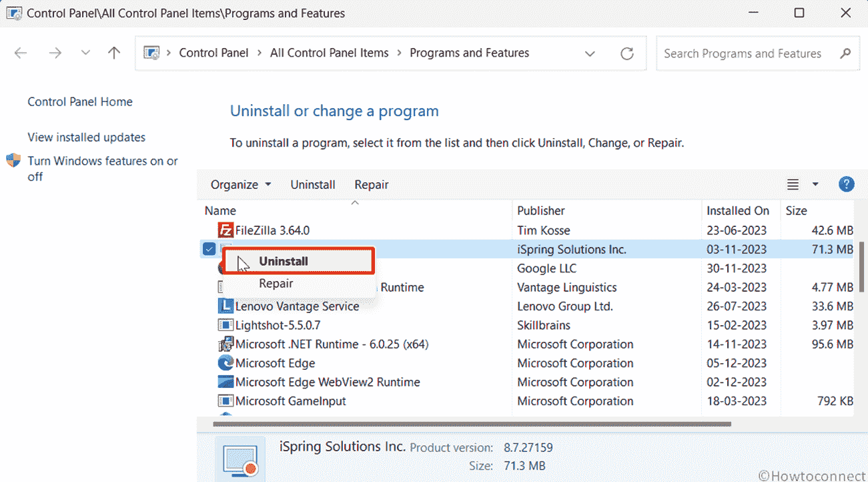Click the Lenovo Vantage Service icon
868x482 pixels.
coord(226,306)
